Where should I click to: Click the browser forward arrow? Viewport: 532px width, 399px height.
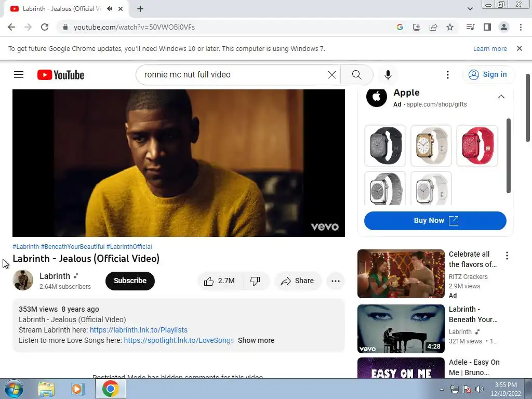[28, 27]
